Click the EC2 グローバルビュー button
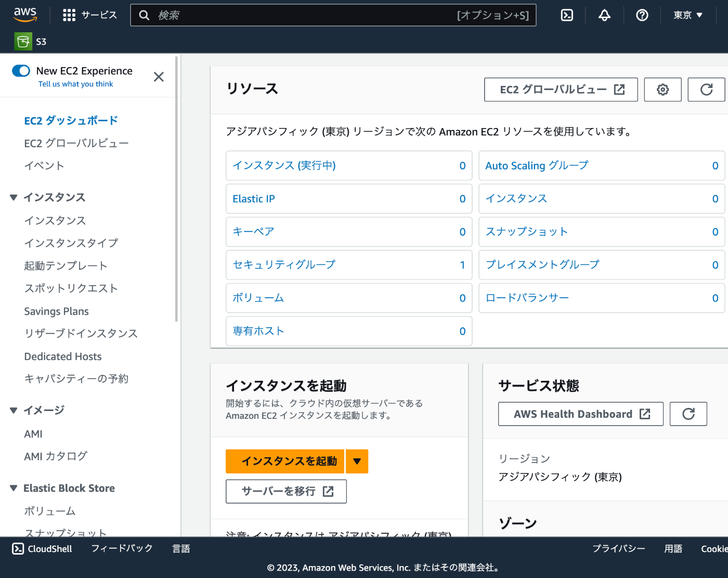728x578 pixels. (561, 89)
